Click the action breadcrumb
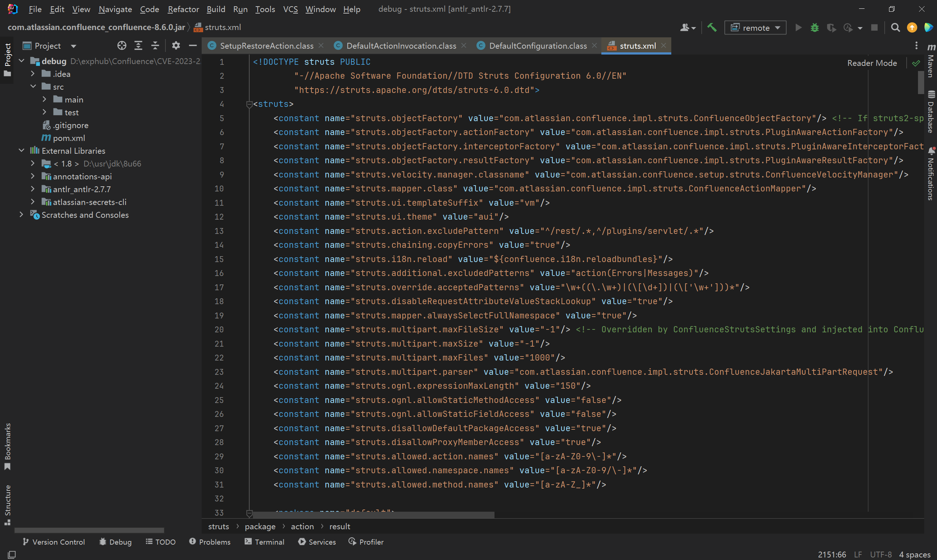937x560 pixels. (302, 526)
